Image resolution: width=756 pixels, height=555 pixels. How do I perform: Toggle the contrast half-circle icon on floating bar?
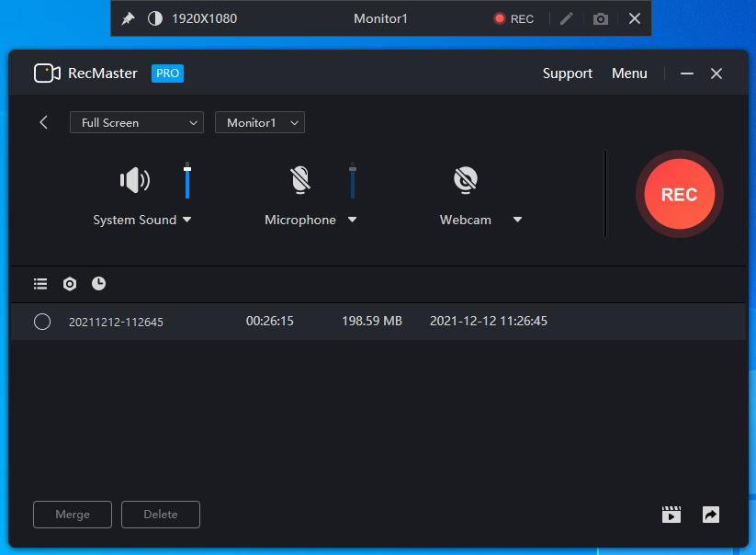point(154,18)
